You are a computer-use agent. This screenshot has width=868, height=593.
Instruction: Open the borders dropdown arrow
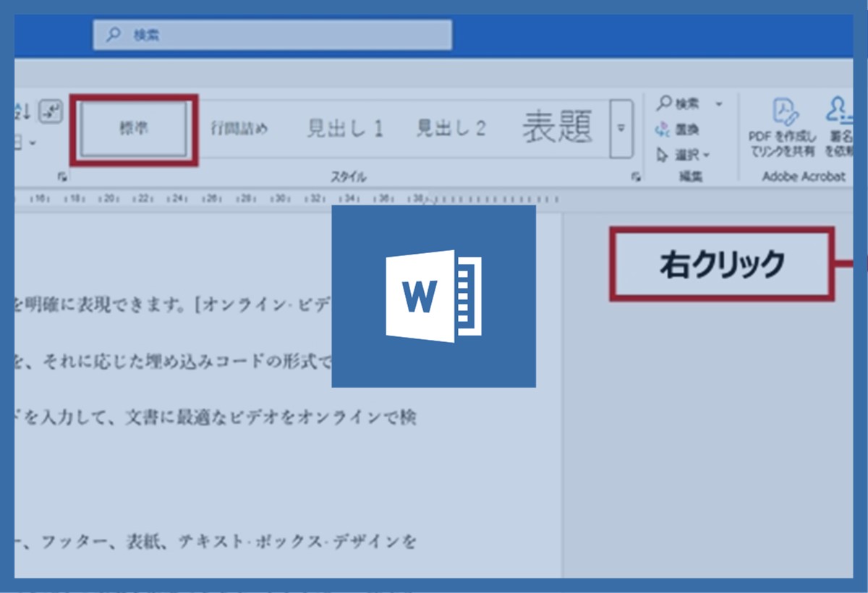point(33,143)
